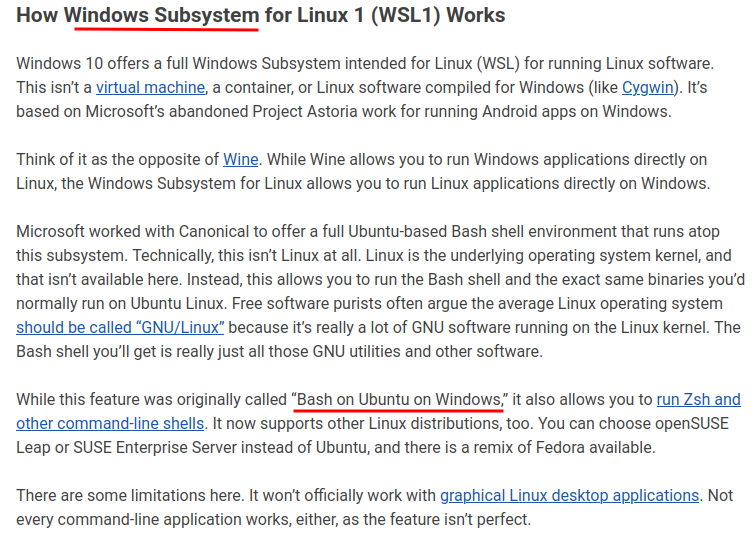Click the text "remix of Fedora available"

click(x=563, y=448)
